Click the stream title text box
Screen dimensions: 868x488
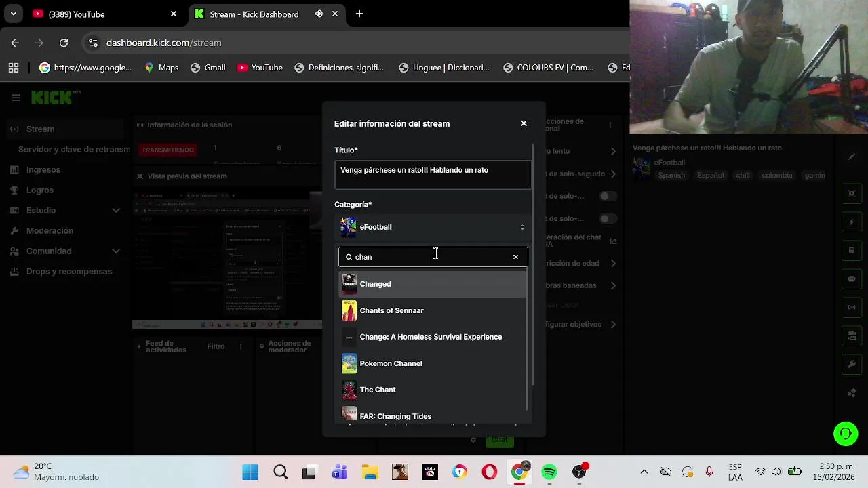[x=433, y=175]
